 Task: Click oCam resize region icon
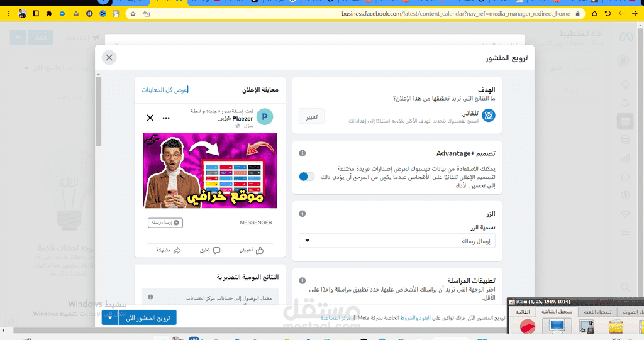[x=587, y=327]
